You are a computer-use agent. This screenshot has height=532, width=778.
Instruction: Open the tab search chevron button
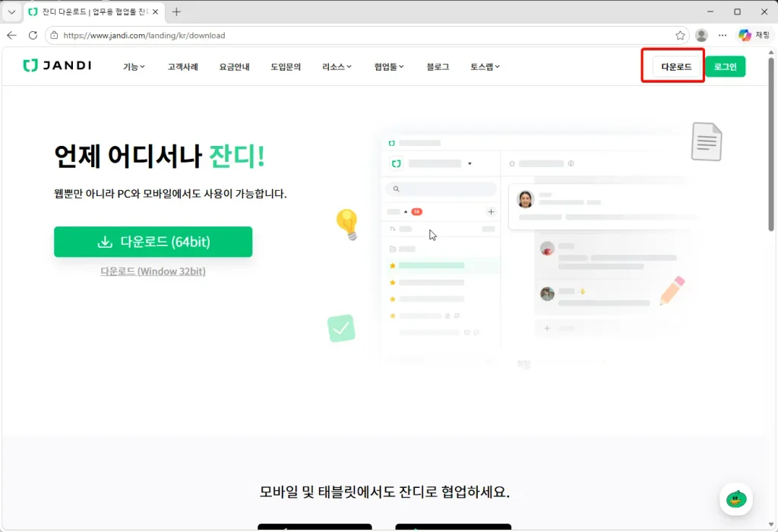(x=11, y=12)
